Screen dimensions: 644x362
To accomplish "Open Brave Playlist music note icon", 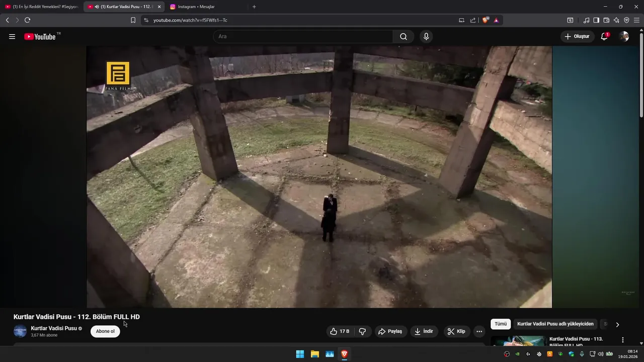I will (586, 20).
